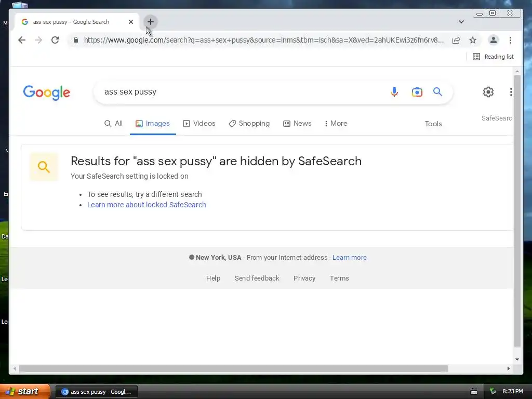Open Google quick settings gear

click(x=488, y=92)
